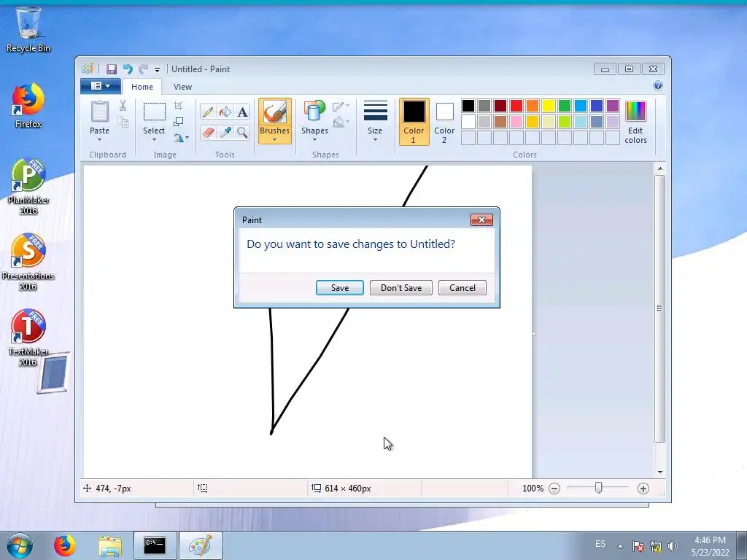The height and width of the screenshot is (560, 747).
Task: Click the vertical scrollbar down arrow
Action: (659, 472)
